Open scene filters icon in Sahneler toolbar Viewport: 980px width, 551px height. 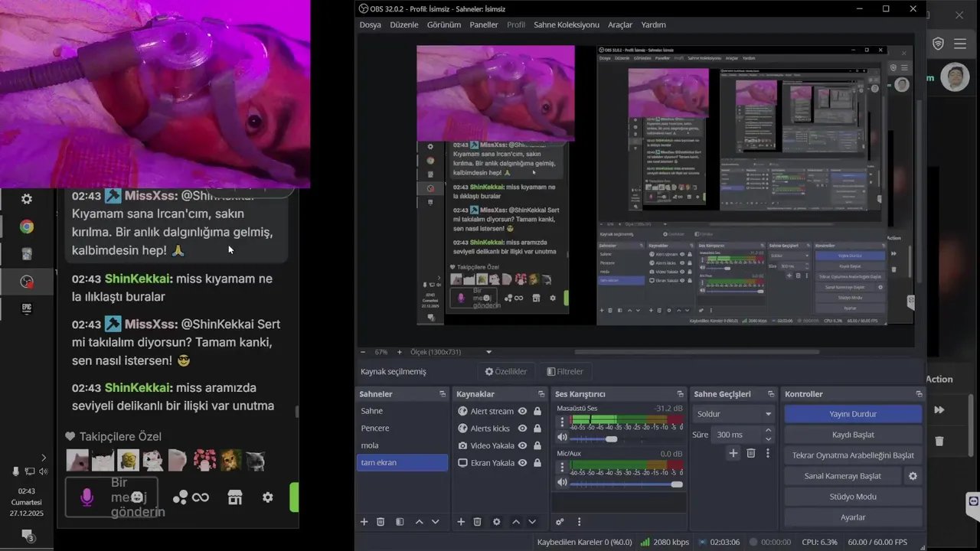(x=400, y=522)
